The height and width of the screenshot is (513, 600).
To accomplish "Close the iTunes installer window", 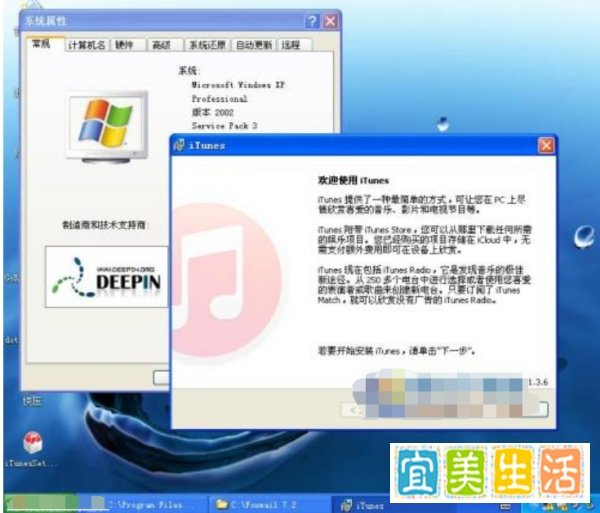I will click(x=546, y=145).
